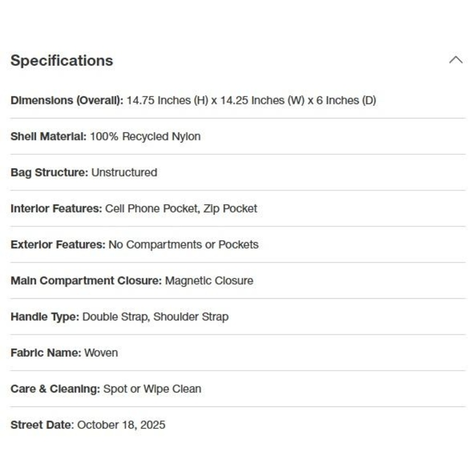The height and width of the screenshot is (476, 476).
Task: Click the Magnetic Closure value
Action: [209, 281]
